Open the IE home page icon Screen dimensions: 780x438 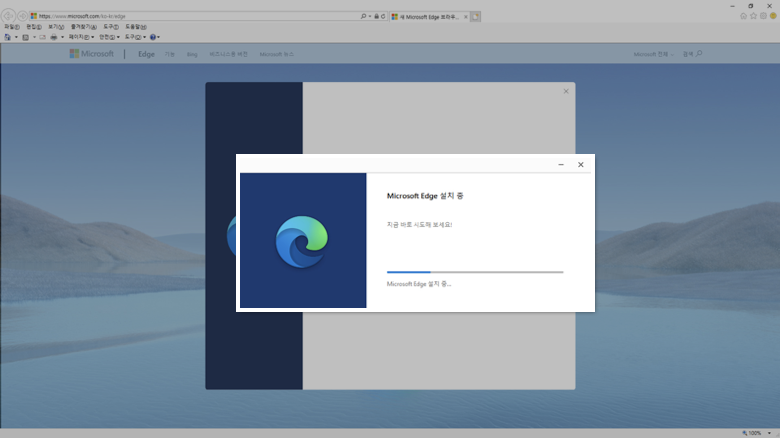(x=743, y=15)
